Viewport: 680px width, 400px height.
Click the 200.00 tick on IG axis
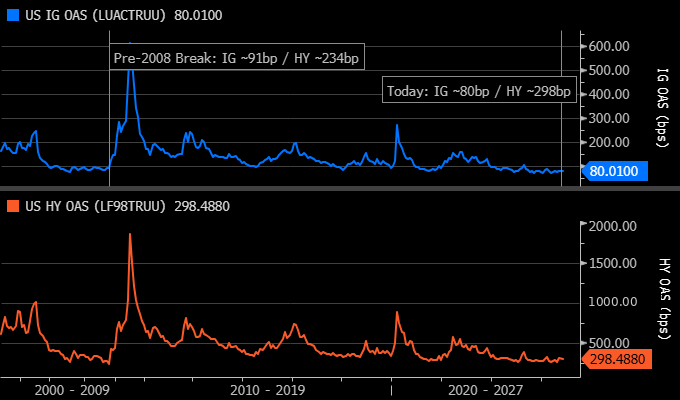pyautogui.click(x=609, y=142)
